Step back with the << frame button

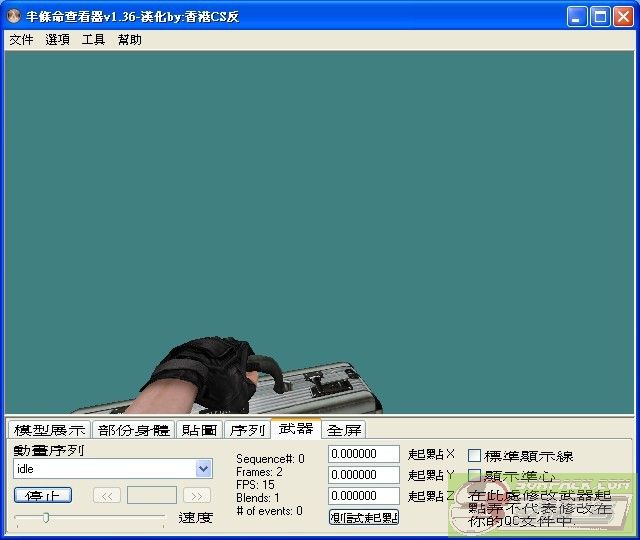(x=107, y=496)
